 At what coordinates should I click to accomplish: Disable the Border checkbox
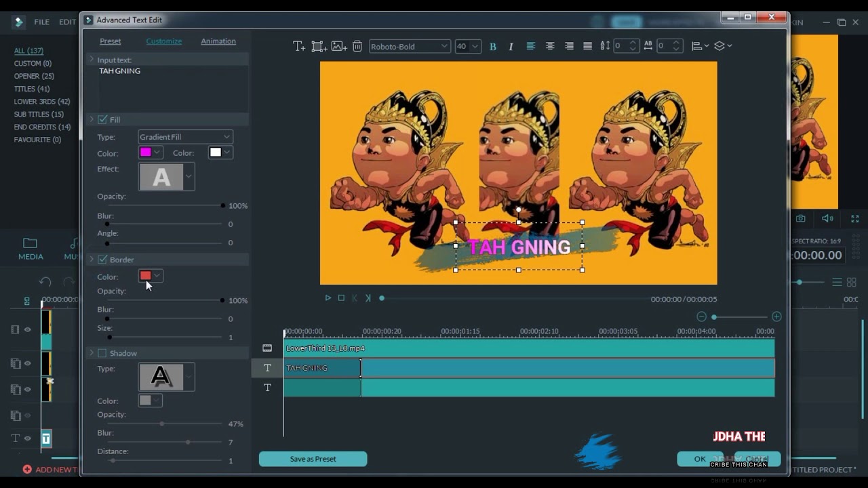pyautogui.click(x=102, y=260)
